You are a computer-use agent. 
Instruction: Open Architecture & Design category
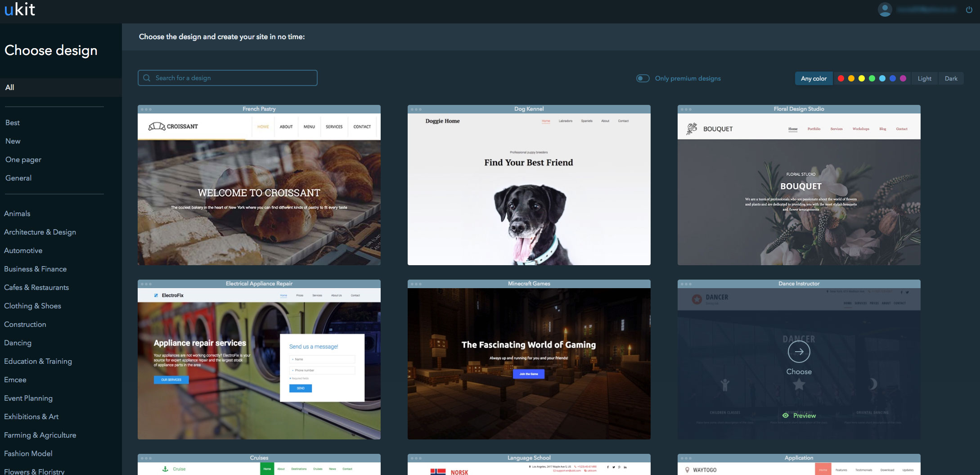40,232
